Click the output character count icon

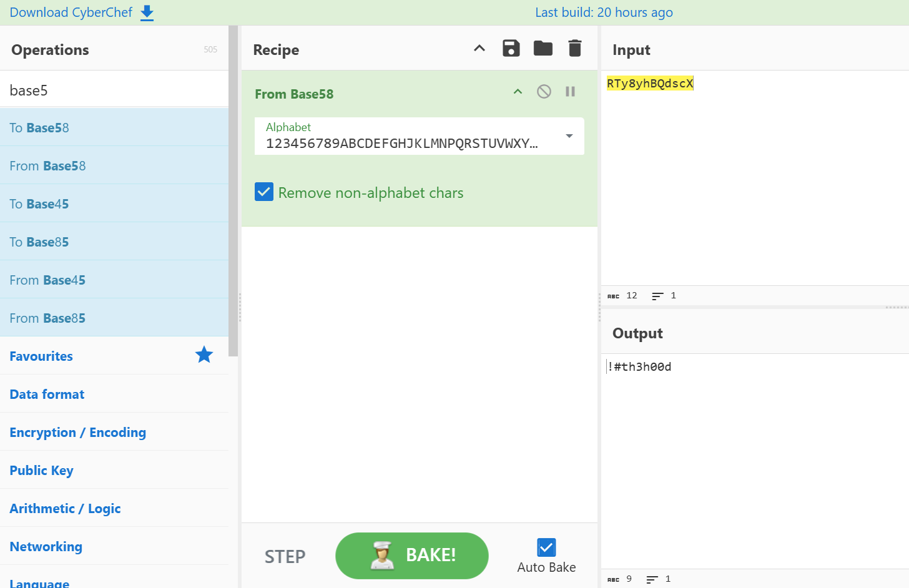tap(614, 579)
